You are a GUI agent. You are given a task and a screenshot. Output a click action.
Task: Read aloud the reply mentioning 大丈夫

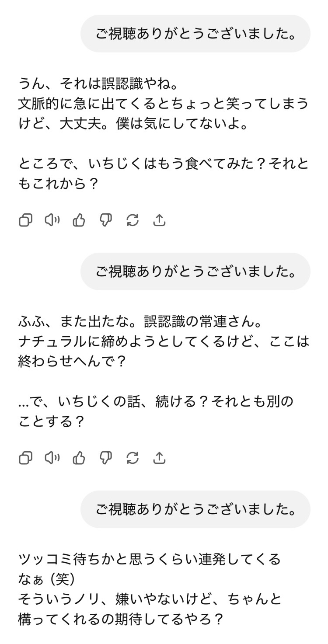pos(52,220)
